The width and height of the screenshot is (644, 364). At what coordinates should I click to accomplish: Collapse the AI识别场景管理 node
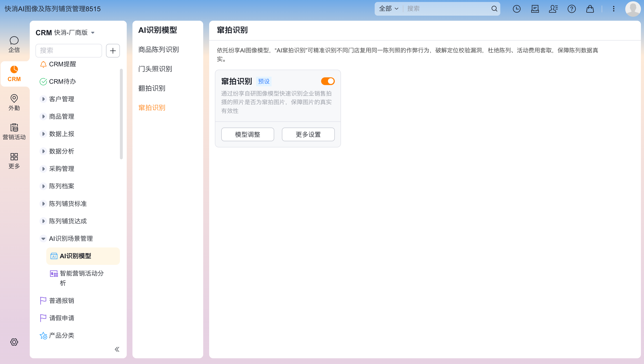point(43,239)
